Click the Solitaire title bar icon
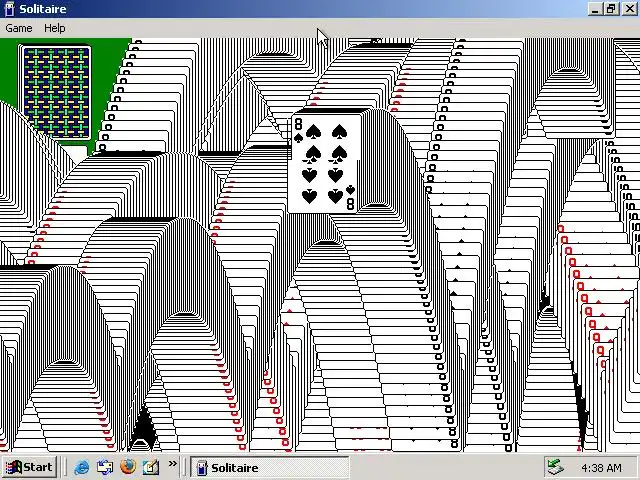 9,9
